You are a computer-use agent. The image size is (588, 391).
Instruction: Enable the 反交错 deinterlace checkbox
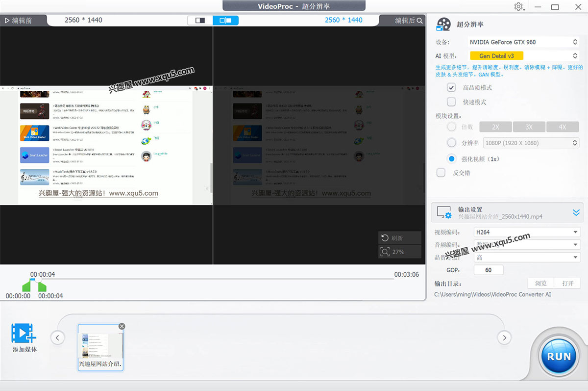(441, 173)
